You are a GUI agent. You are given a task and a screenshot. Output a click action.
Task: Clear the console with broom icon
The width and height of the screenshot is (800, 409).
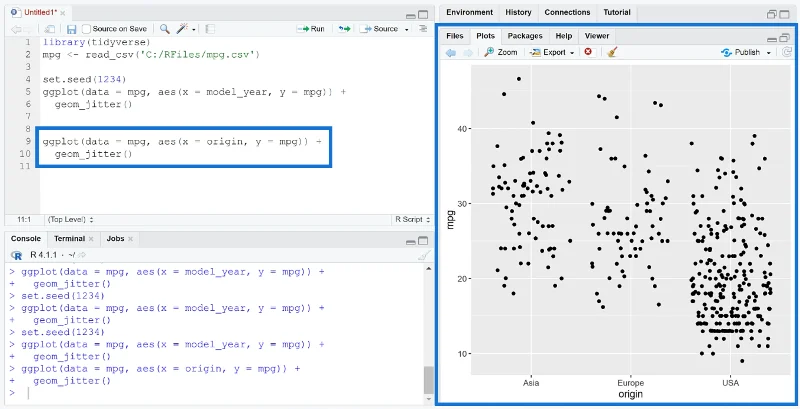(424, 254)
